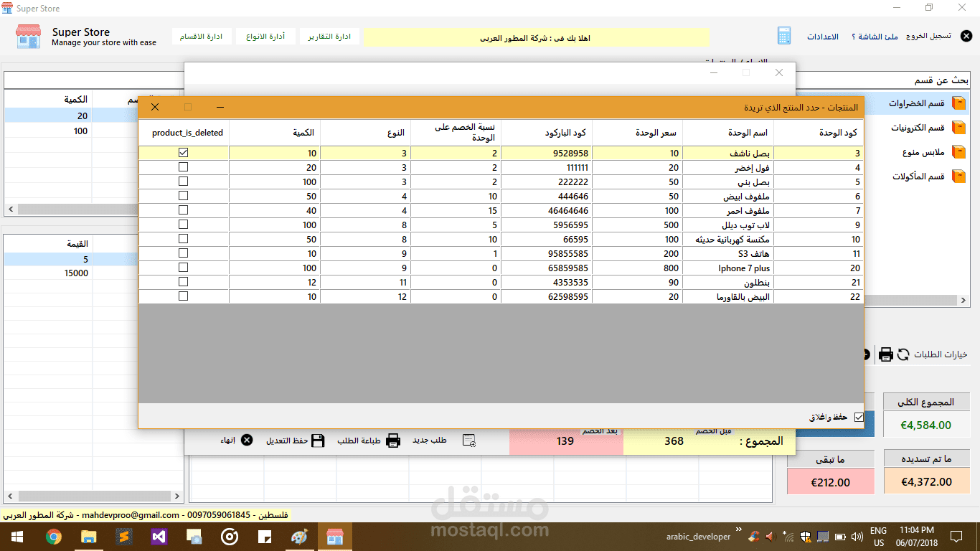Click the printer icon for طباعة الطلب
This screenshot has height=551, width=980.
(x=393, y=441)
